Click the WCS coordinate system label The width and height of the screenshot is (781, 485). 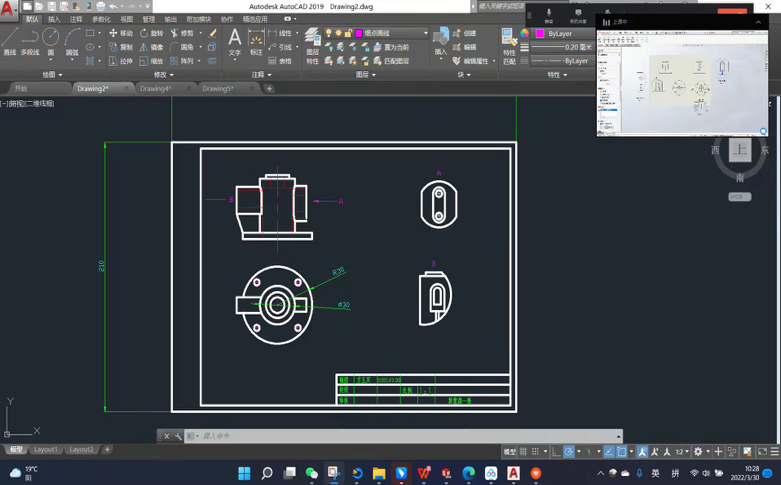click(x=739, y=197)
